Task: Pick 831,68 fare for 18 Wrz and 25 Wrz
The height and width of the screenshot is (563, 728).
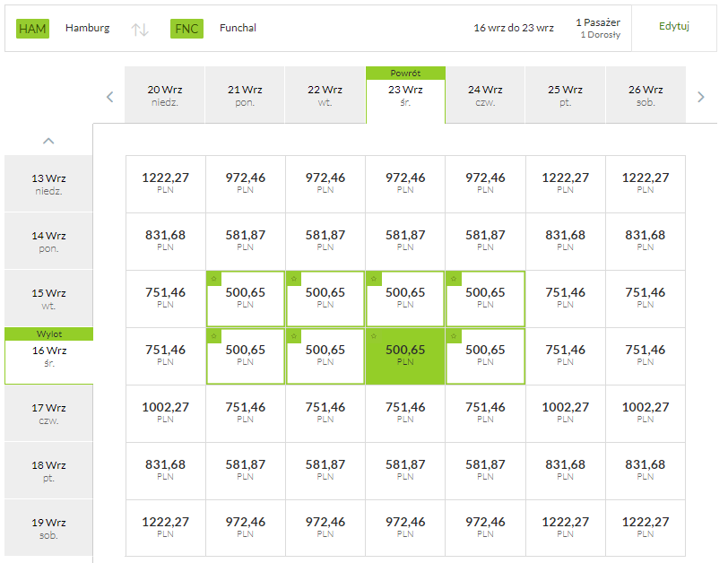Action: [x=565, y=471]
